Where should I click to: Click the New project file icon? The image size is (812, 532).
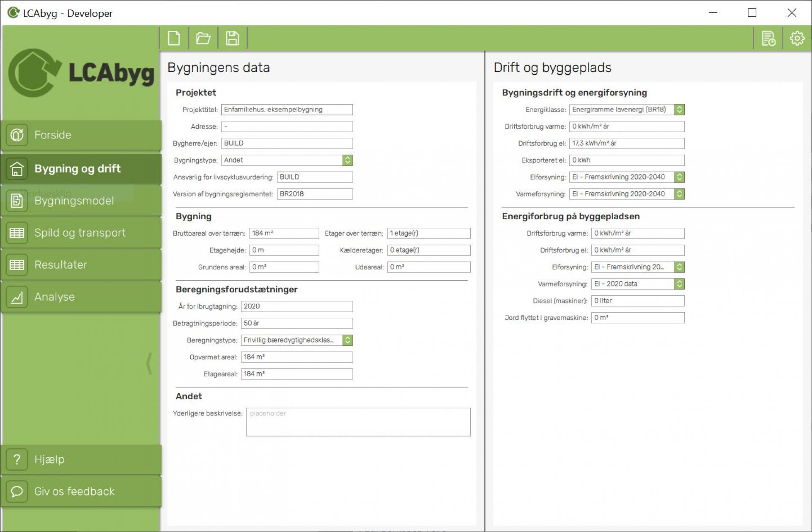[174, 38]
